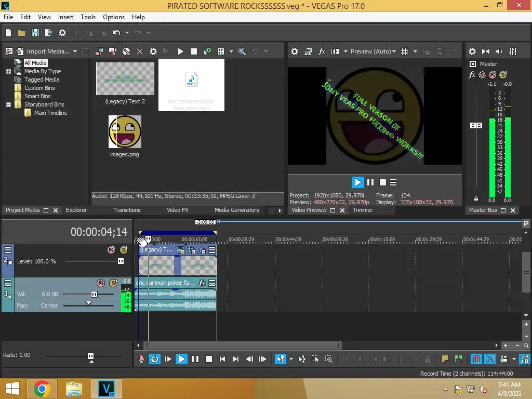Open the Insert menu

point(65,17)
